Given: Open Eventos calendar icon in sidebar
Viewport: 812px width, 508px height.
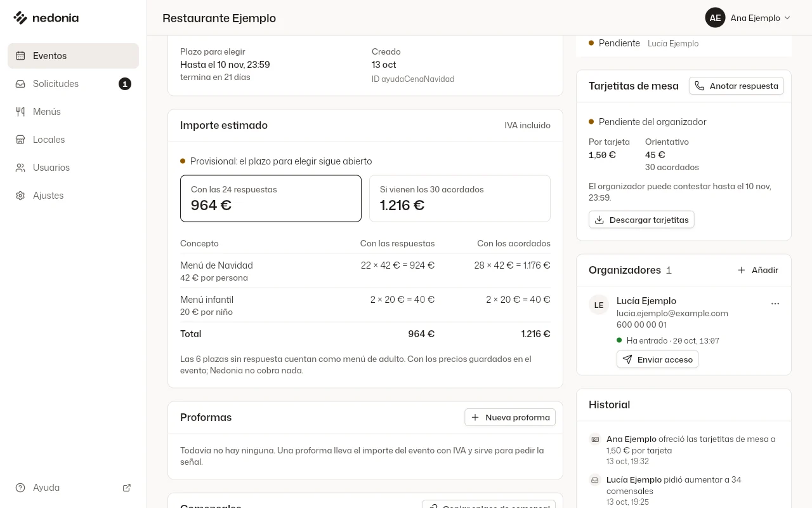Looking at the screenshot, I should pyautogui.click(x=20, y=56).
